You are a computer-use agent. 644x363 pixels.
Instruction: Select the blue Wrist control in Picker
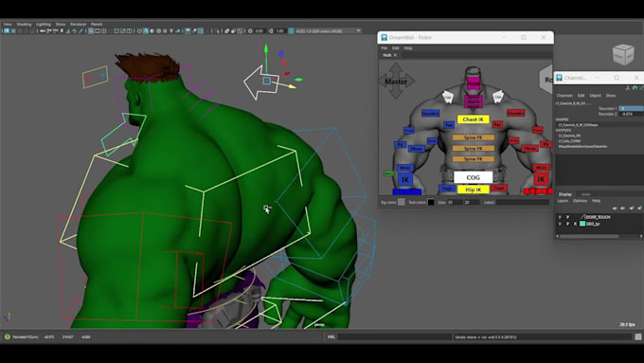(405, 168)
